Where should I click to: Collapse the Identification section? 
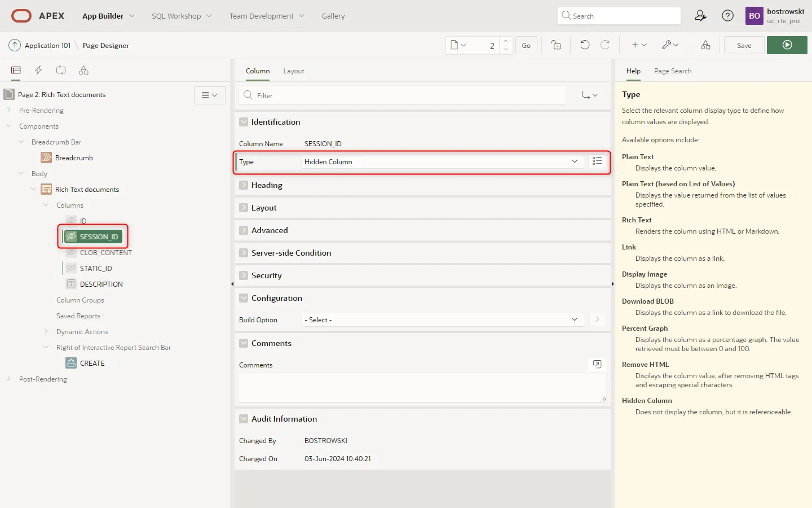[x=244, y=122]
